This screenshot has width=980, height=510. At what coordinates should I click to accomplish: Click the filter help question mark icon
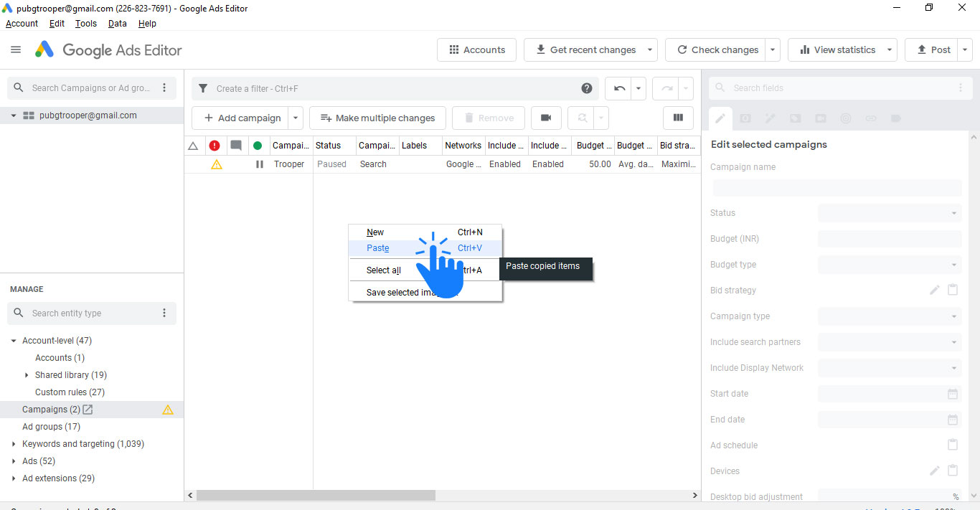587,88
